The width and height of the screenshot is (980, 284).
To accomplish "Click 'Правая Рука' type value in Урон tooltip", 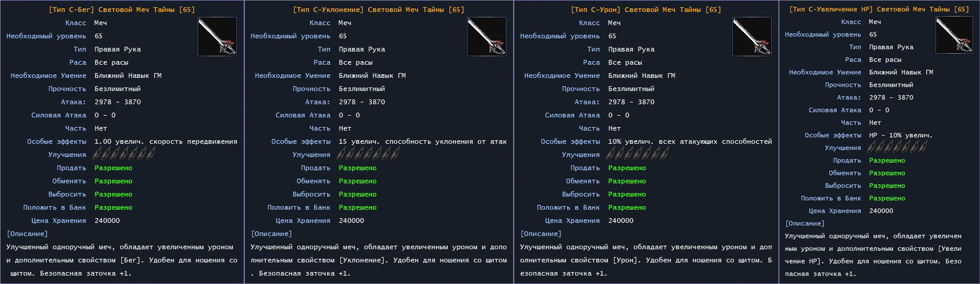I will click(x=631, y=49).
